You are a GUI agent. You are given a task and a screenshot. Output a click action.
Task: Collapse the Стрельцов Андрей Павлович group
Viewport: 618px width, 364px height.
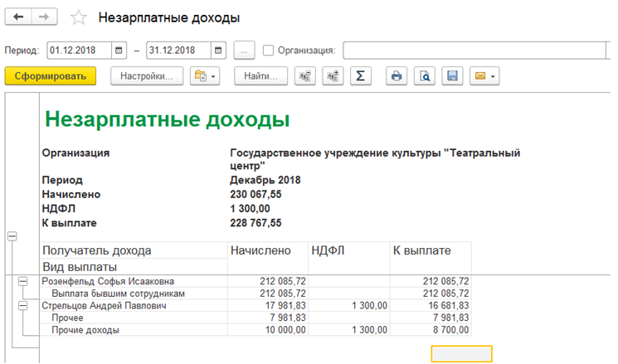[23, 306]
